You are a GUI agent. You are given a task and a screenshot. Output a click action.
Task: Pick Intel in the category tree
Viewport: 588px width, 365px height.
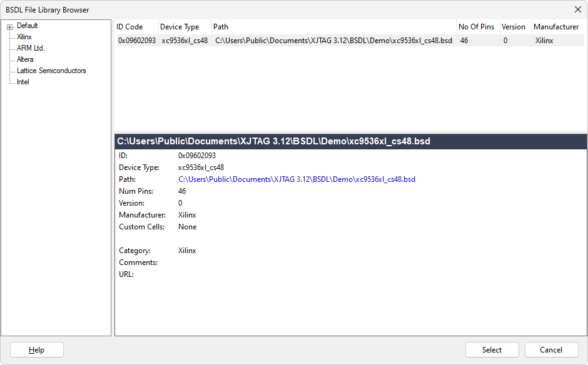coord(23,82)
